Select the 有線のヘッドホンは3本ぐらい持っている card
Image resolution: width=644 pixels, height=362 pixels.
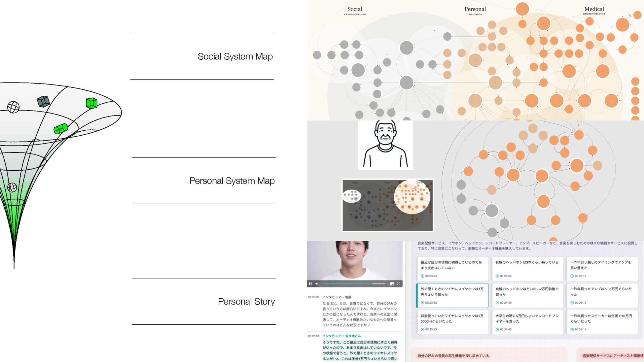(527, 269)
